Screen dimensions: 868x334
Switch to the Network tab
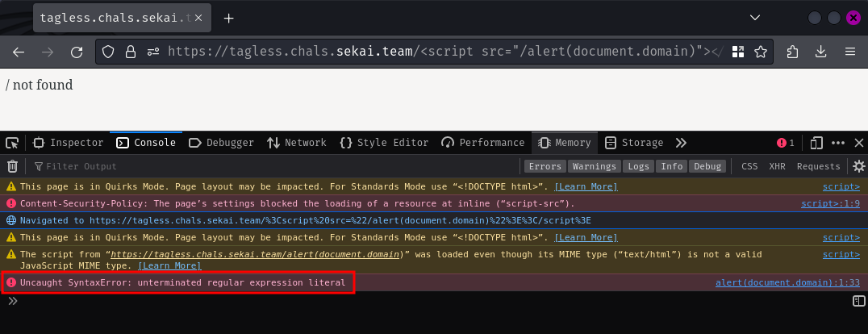point(297,143)
